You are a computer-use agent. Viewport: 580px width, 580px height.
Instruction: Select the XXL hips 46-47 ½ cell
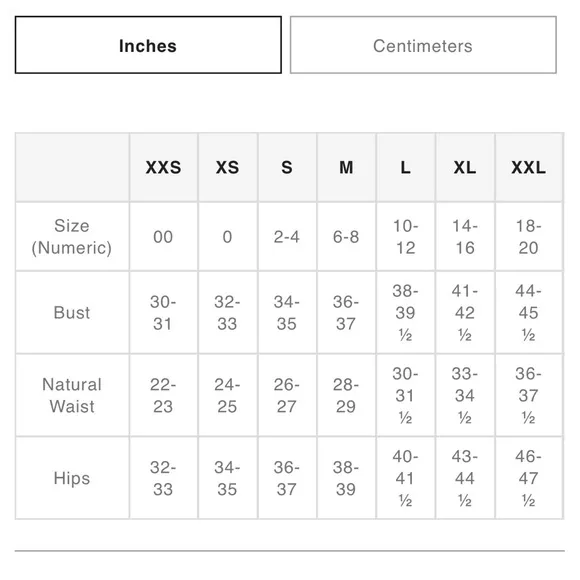(x=529, y=478)
